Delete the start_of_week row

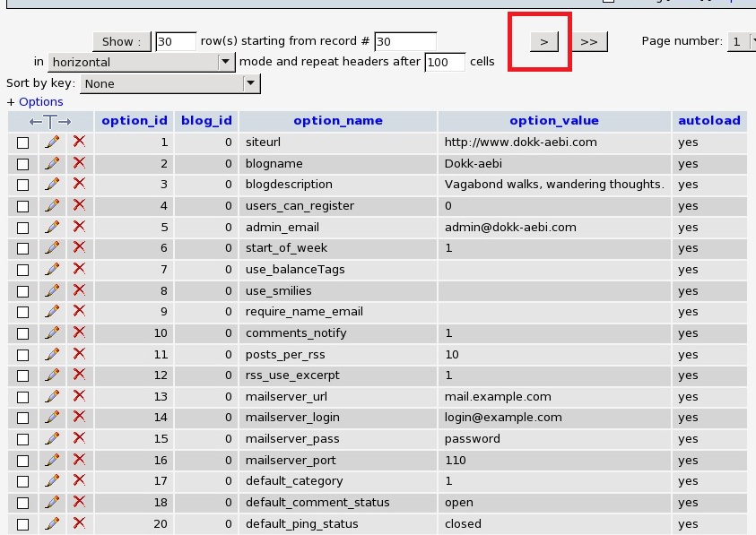(79, 248)
